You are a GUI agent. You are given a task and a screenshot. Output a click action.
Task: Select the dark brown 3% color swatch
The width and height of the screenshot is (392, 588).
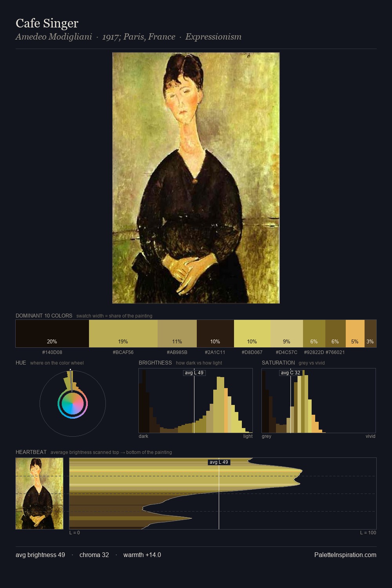pos(370,334)
